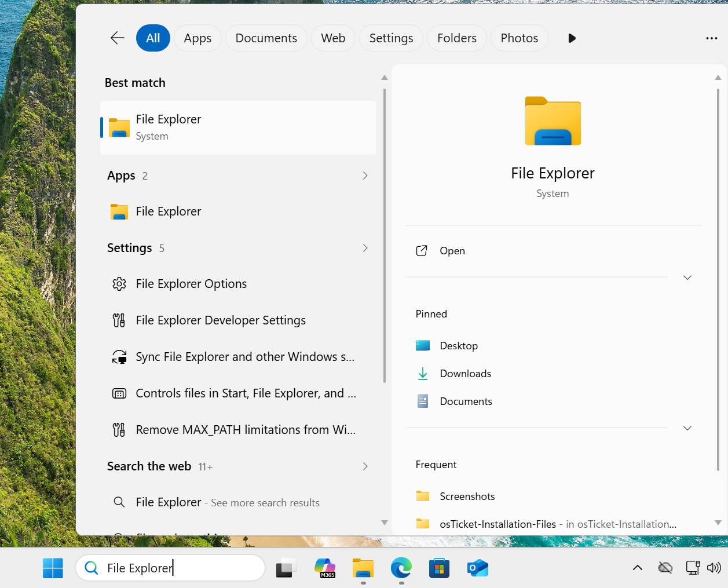728x588 pixels.
Task: Open Outlook from taskbar
Action: (477, 568)
